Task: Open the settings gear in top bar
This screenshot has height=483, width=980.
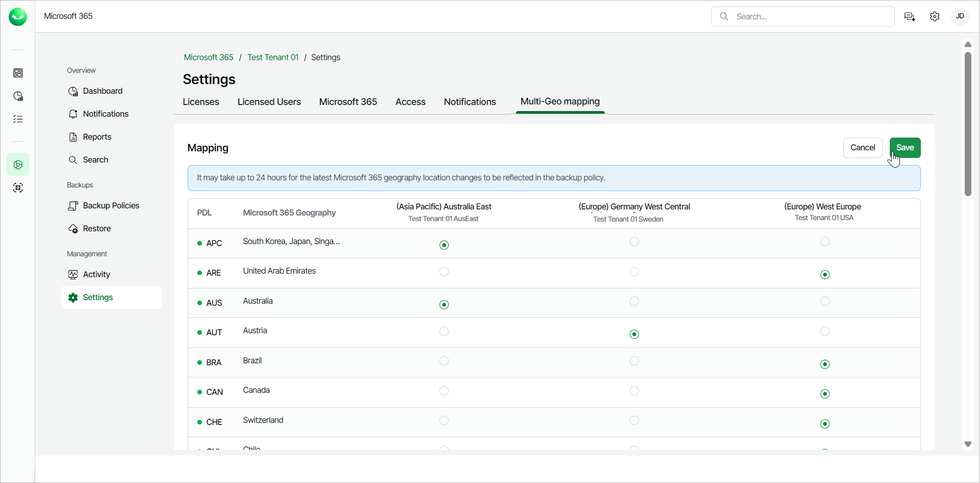Action: 934,17
